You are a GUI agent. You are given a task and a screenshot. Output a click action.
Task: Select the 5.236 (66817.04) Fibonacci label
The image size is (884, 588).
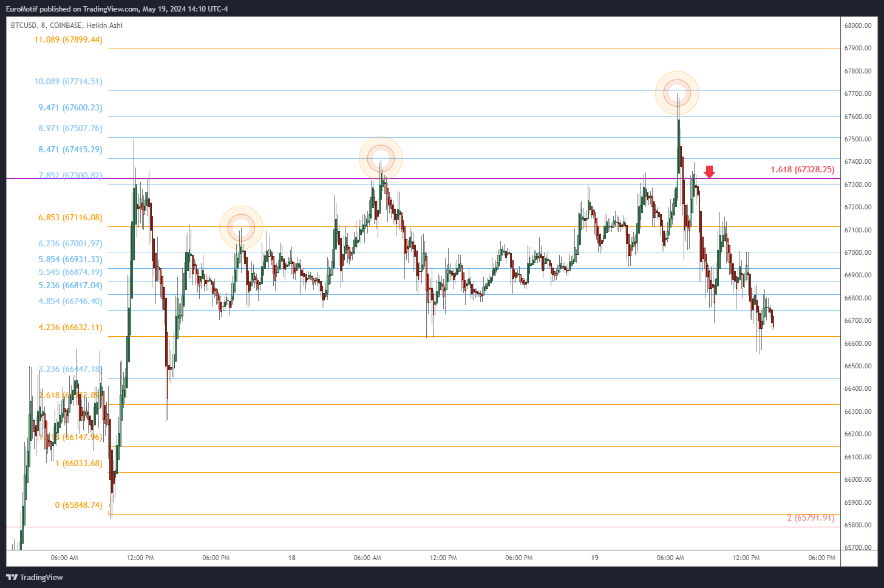(x=70, y=285)
